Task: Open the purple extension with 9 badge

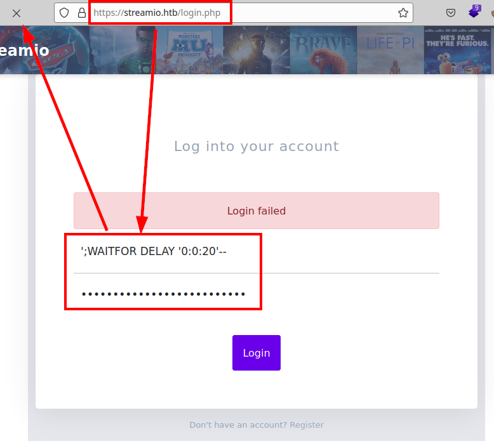Action: tap(474, 12)
